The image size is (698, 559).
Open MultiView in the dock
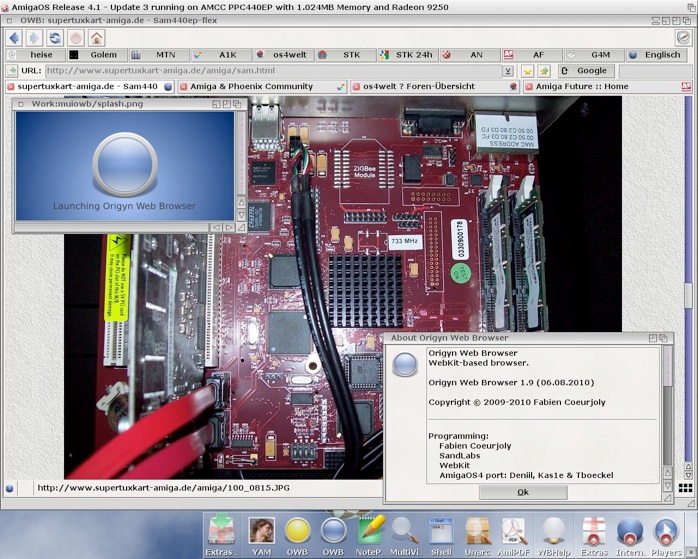[405, 531]
